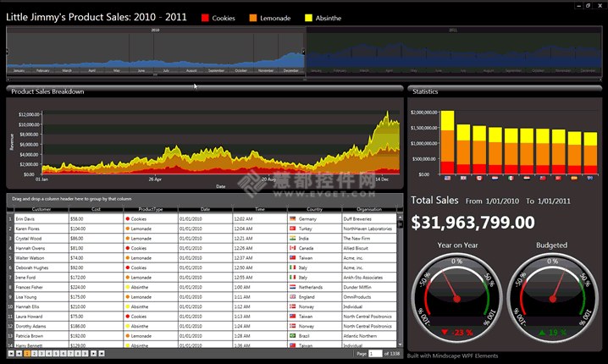The width and height of the screenshot is (608, 364).
Task: Select the 2011 section of timeline overview
Action: [454, 52]
